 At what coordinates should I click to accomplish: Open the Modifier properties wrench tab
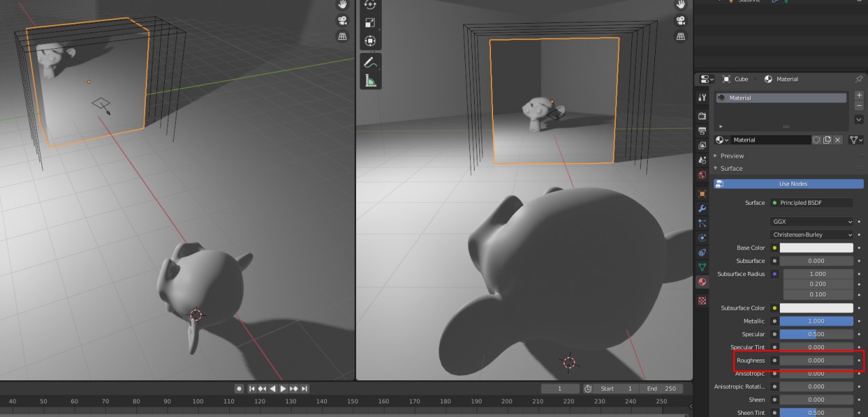click(702, 208)
